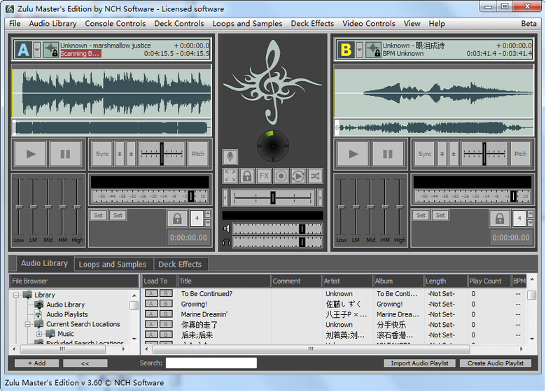This screenshot has height=392, width=546.
Task: Click Create Audio Playlist button
Action: tap(496, 363)
